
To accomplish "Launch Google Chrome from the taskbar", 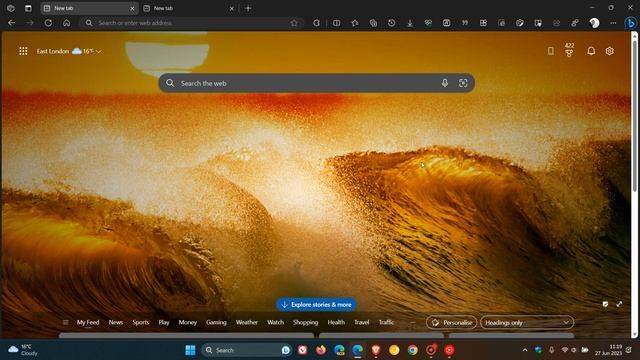I will [x=412, y=350].
